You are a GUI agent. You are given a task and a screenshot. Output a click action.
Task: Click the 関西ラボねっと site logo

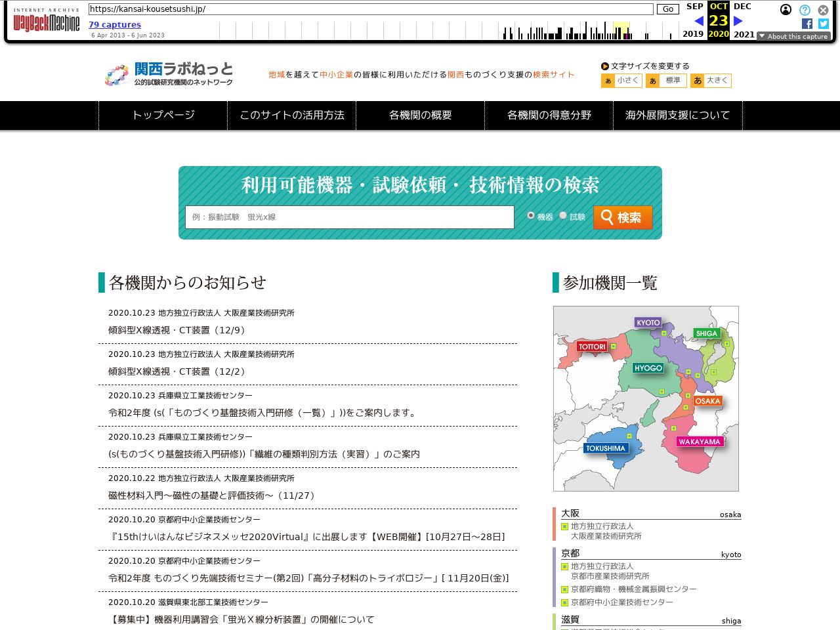pyautogui.click(x=169, y=74)
